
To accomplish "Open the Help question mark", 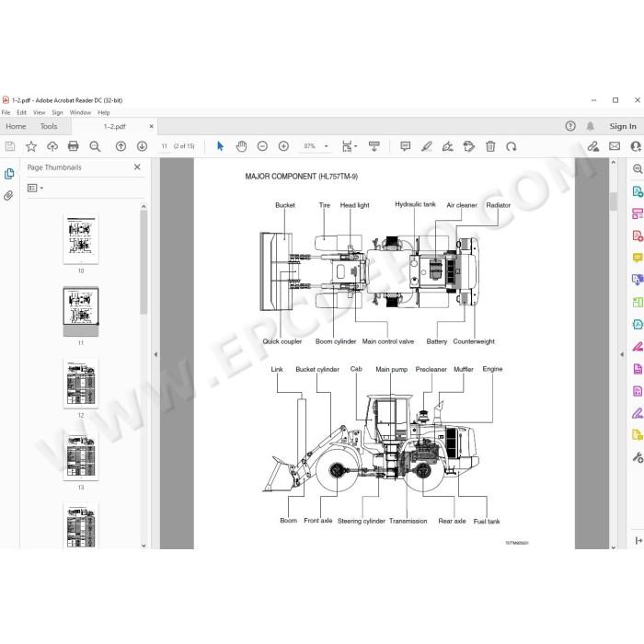I will coord(570,126).
